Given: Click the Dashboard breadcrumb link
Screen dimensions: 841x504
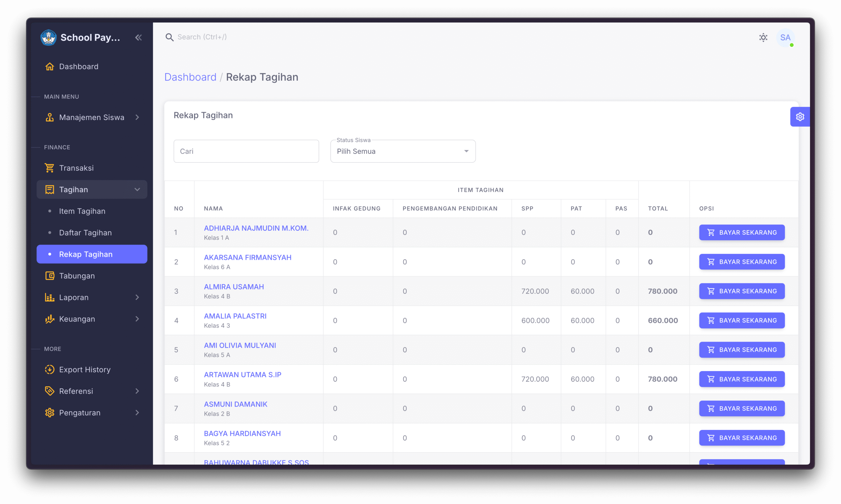Looking at the screenshot, I should pyautogui.click(x=190, y=77).
